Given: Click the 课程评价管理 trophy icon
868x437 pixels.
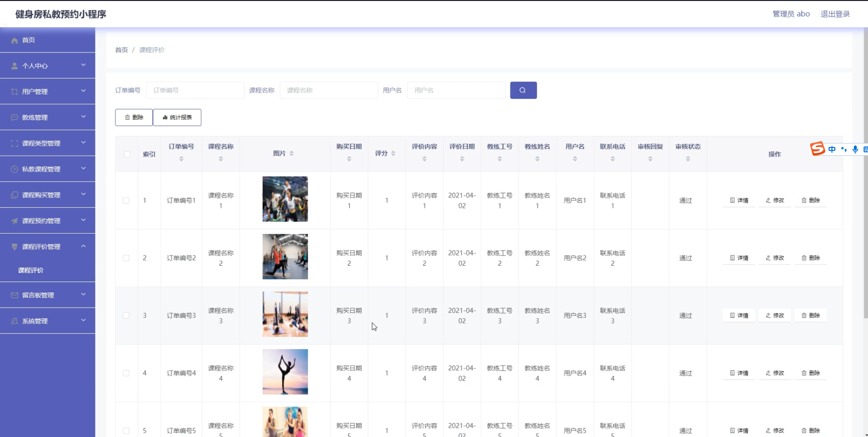Looking at the screenshot, I should tap(15, 247).
